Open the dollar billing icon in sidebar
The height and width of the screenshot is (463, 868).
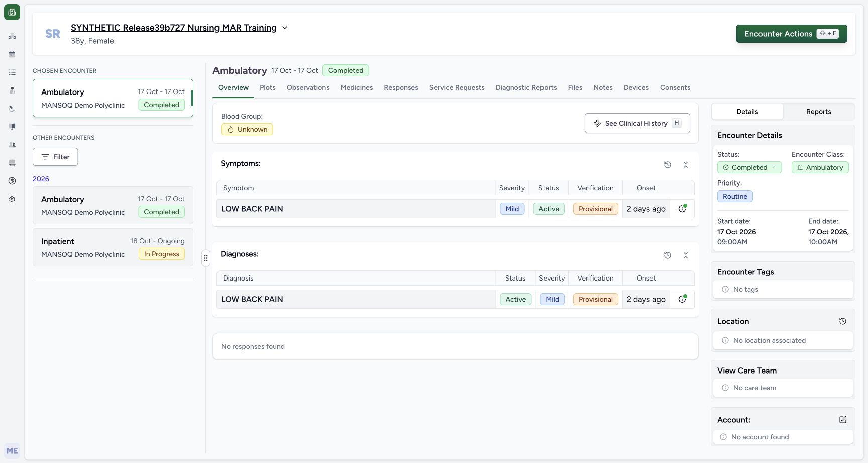click(x=12, y=181)
